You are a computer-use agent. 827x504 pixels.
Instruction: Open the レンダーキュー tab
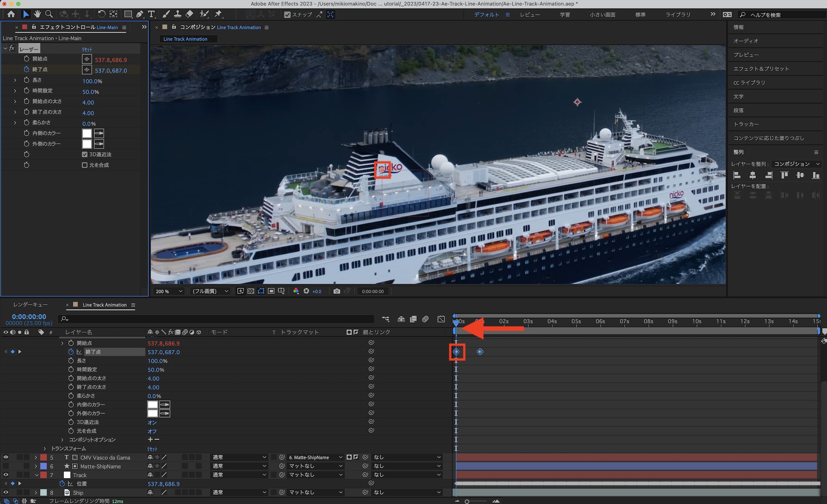click(30, 304)
